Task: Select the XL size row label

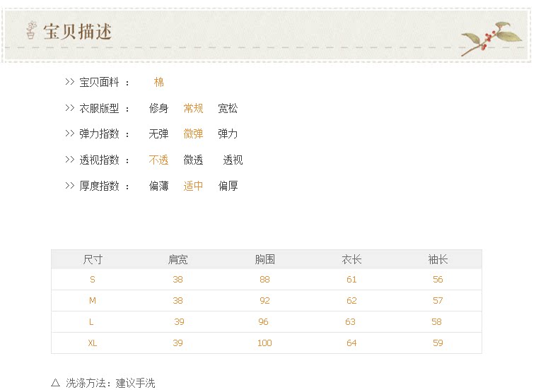Action: coord(93,343)
